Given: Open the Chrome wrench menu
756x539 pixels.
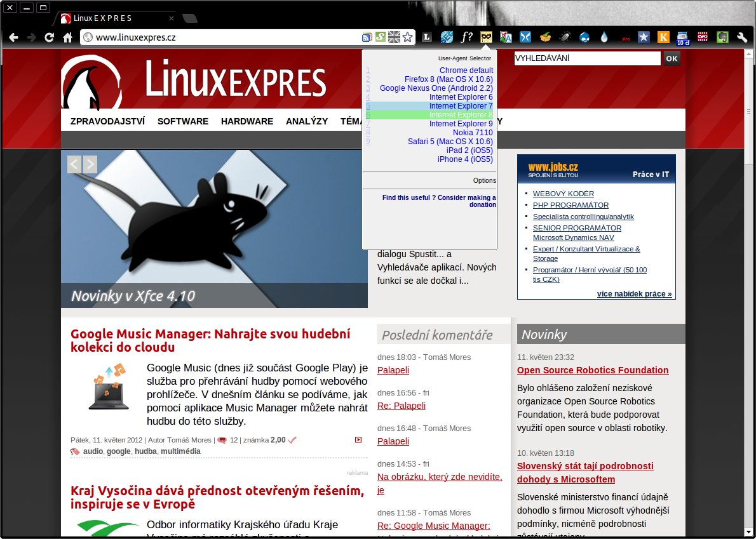Looking at the screenshot, I should [x=742, y=37].
